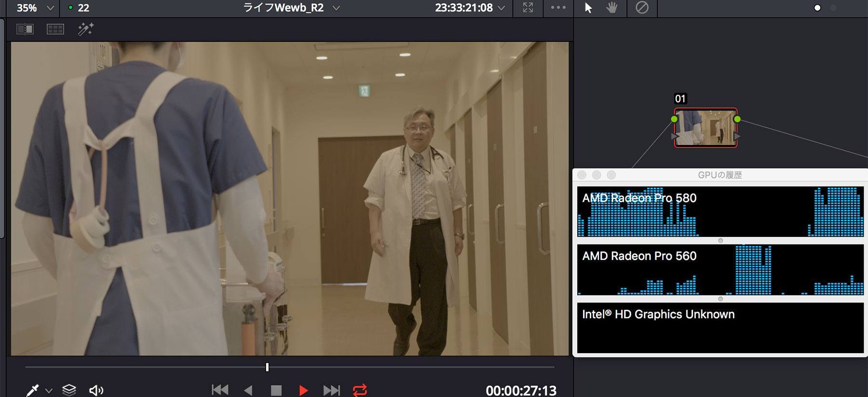Expand the ライフWewb_R2 timeline name dropdown

pyautogui.click(x=336, y=8)
